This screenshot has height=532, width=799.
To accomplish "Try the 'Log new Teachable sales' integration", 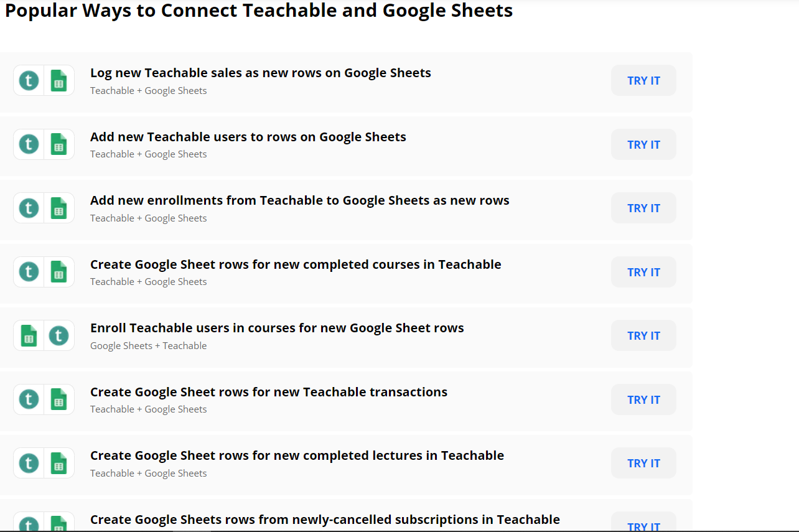I will pos(643,80).
